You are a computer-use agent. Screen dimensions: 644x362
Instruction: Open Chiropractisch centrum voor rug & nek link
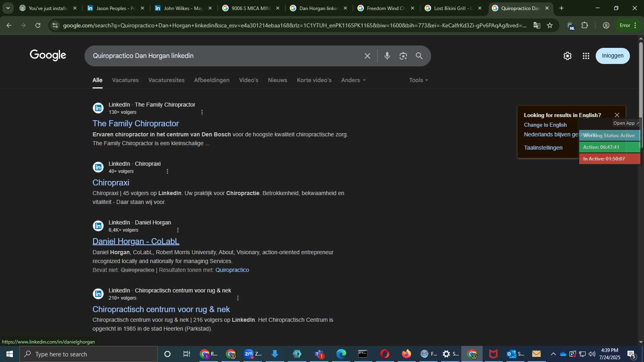pos(161,309)
